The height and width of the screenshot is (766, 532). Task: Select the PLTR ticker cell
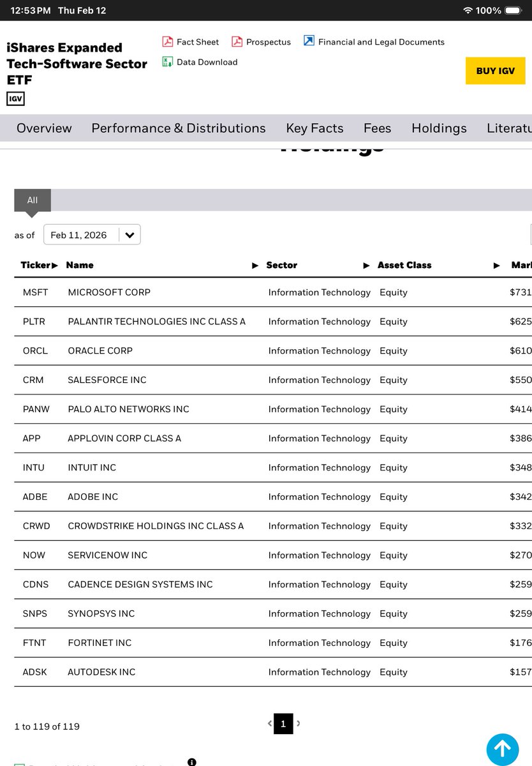pos(34,322)
